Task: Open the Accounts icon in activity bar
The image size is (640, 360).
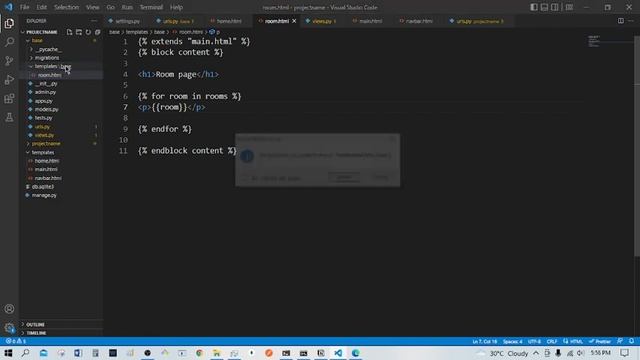Action: pyautogui.click(x=9, y=309)
